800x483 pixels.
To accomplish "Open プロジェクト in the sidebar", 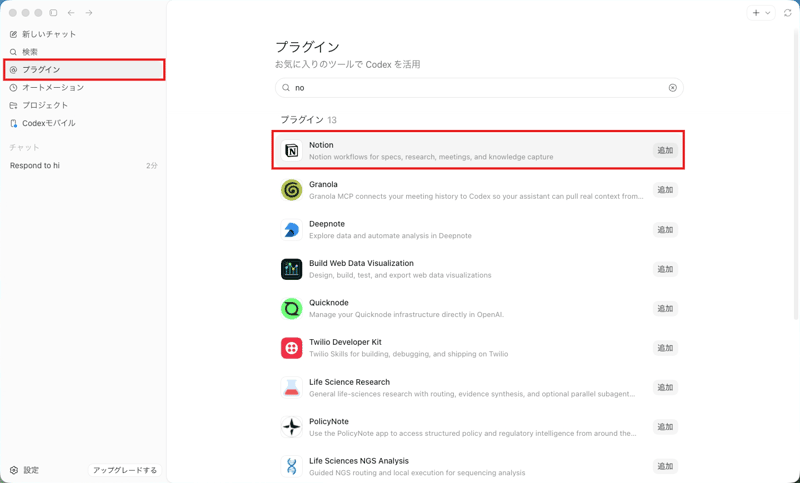I will tap(84, 105).
